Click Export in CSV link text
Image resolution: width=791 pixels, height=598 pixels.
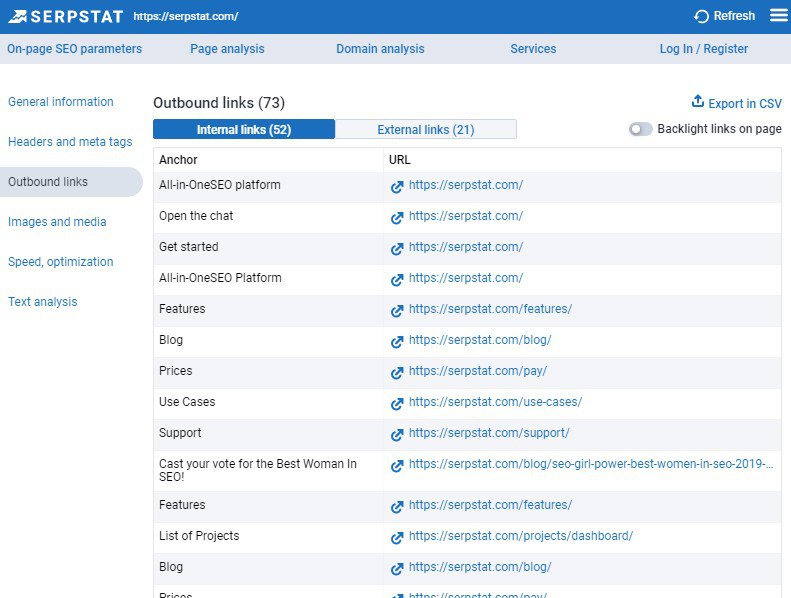pyautogui.click(x=745, y=103)
